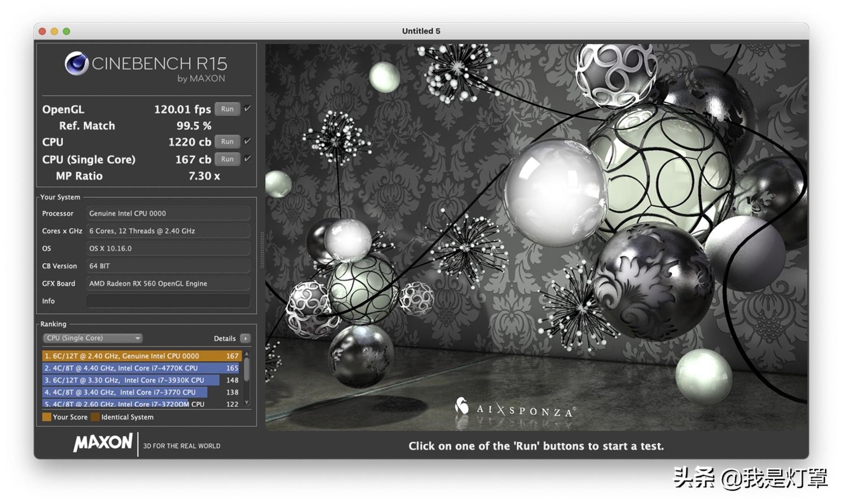Click the GFX Board field with AMD Radeon
843x504 pixels.
168,283
